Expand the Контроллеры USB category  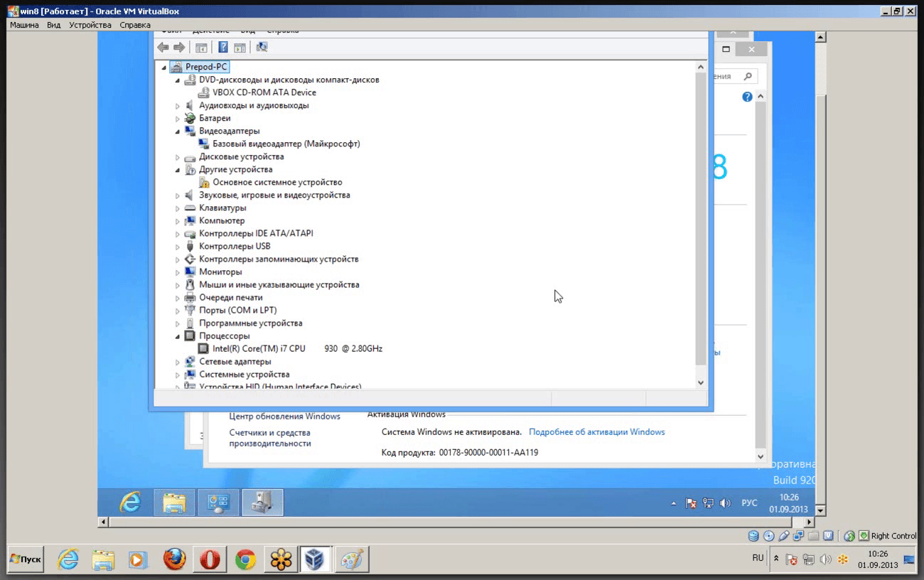[x=178, y=247]
